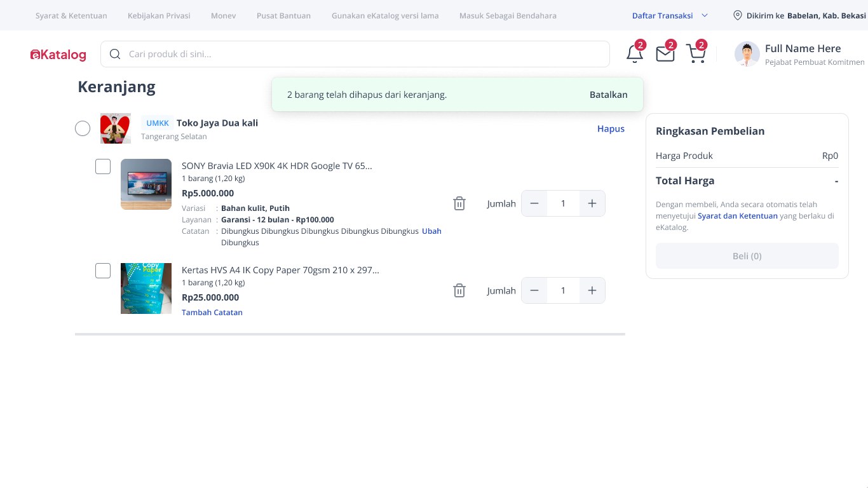Viewport: 868px width, 488px height.
Task: Expand the Daftar Transaksi dropdown
Action: [x=670, y=15]
